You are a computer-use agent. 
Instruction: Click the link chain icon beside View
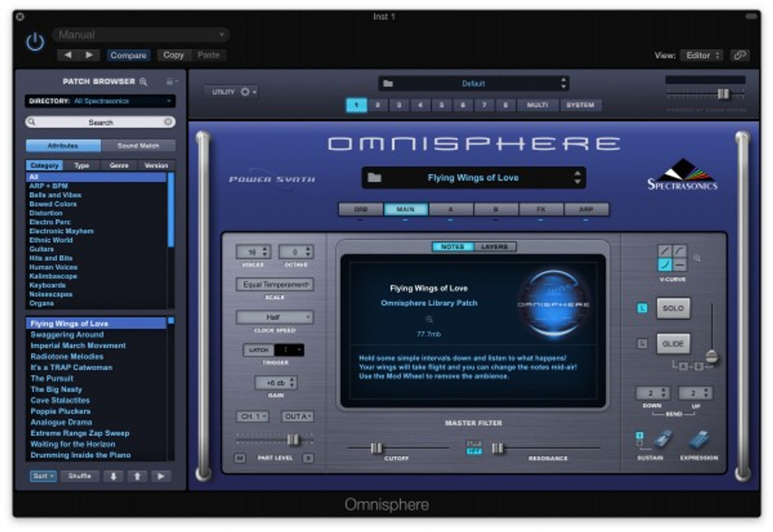click(x=739, y=55)
